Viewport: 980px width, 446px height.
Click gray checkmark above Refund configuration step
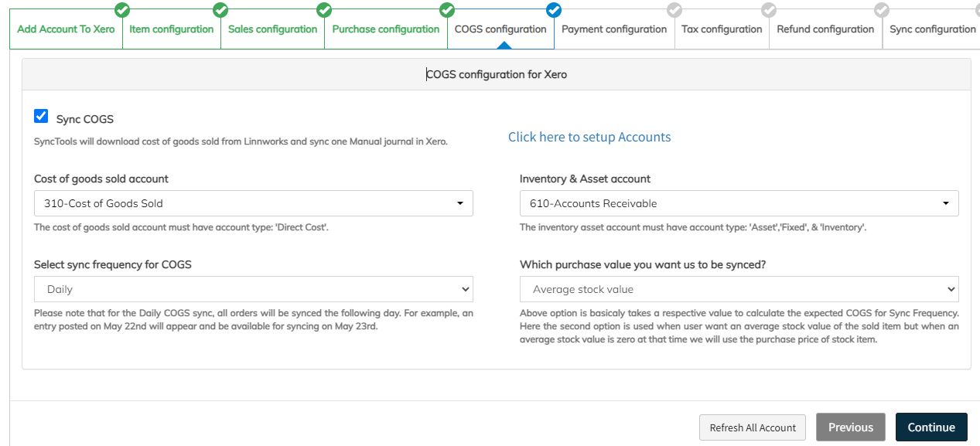click(x=882, y=10)
